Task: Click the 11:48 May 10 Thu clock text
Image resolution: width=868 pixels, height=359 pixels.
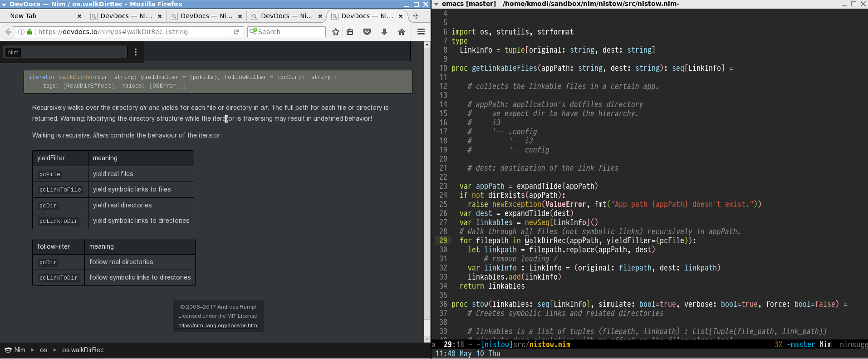Action: (x=468, y=354)
